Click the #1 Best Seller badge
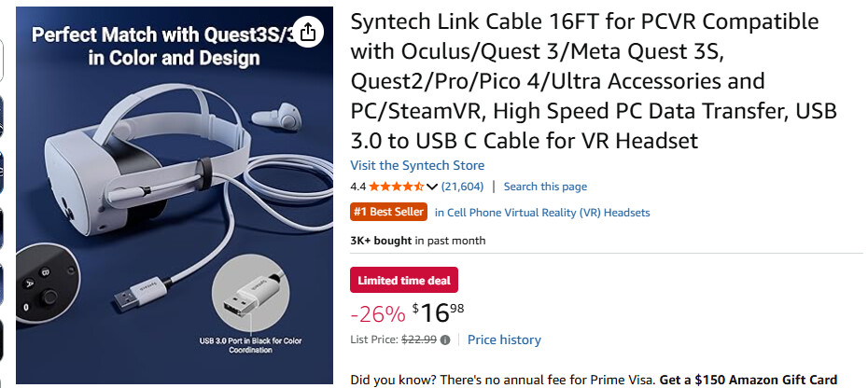868x388 pixels. (x=388, y=212)
